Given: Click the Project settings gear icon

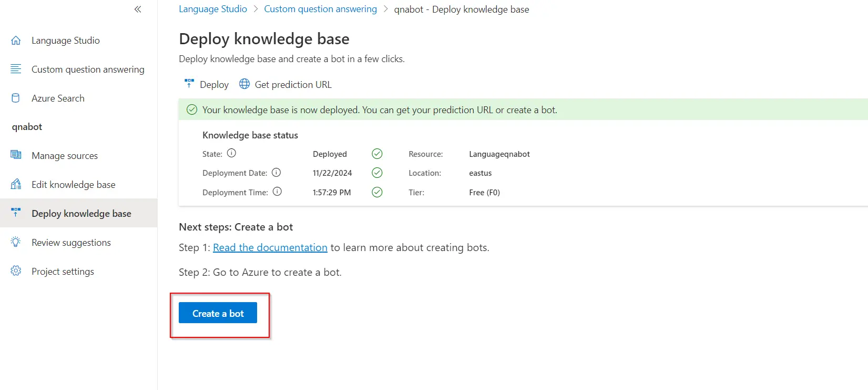Looking at the screenshot, I should 16,271.
